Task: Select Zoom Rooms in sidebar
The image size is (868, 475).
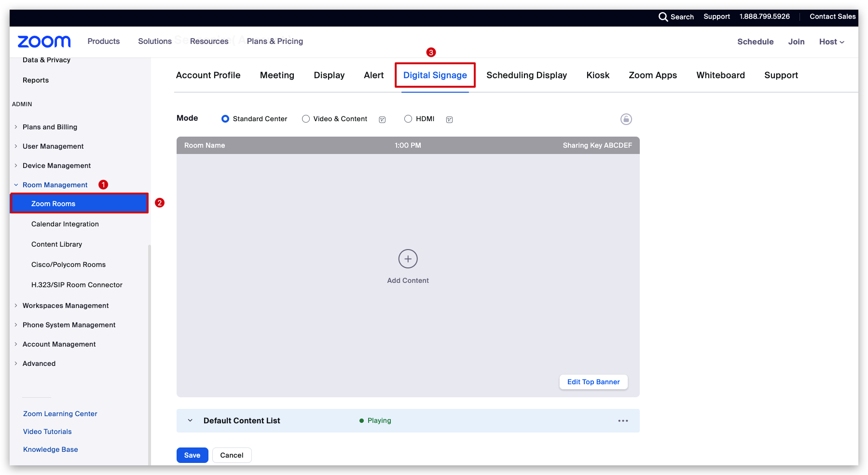Action: tap(79, 204)
